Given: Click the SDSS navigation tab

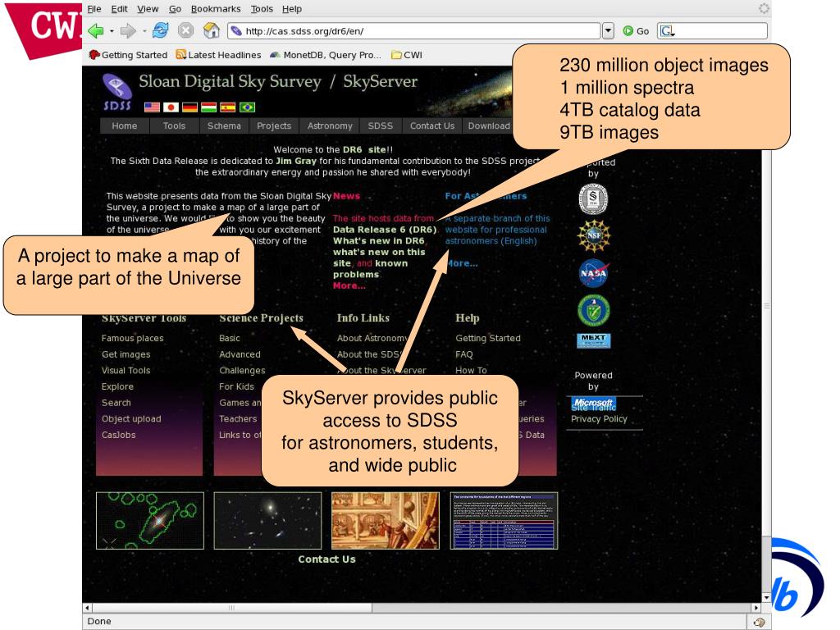Looking at the screenshot, I should click(x=381, y=126).
